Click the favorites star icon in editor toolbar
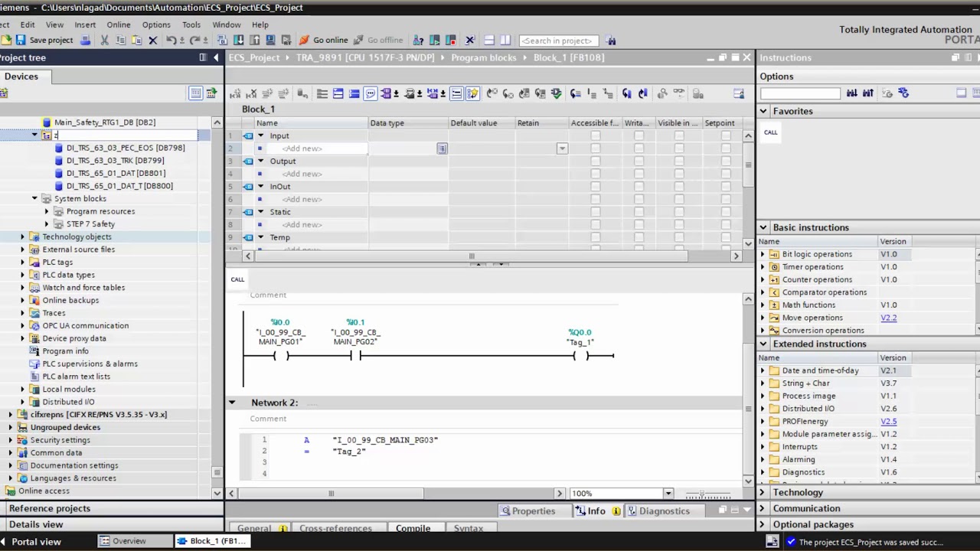Viewport: 980px width, 551px height. [x=473, y=93]
